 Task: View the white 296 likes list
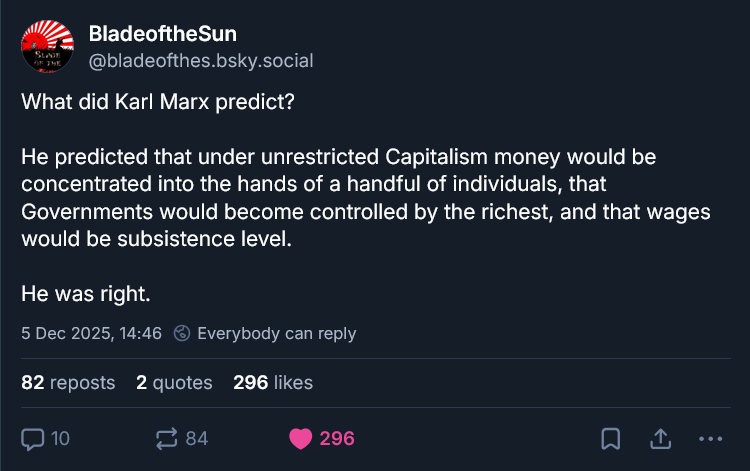272,382
